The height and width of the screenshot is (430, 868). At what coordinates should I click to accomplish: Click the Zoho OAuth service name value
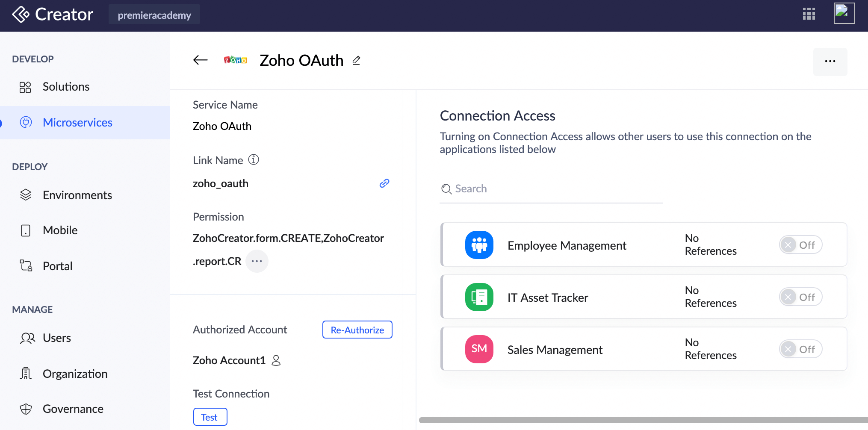click(222, 127)
